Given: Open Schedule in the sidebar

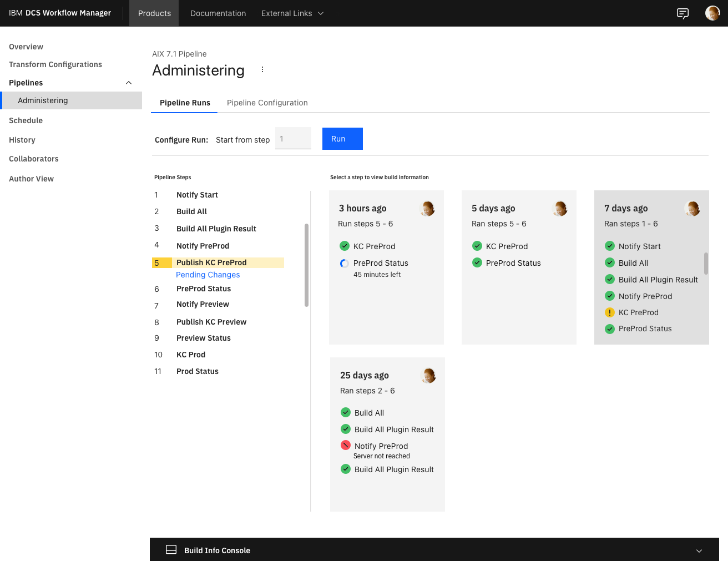Looking at the screenshot, I should pyautogui.click(x=26, y=120).
